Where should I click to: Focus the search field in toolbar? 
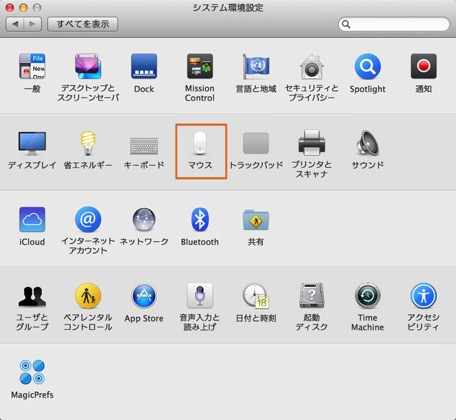pyautogui.click(x=394, y=24)
